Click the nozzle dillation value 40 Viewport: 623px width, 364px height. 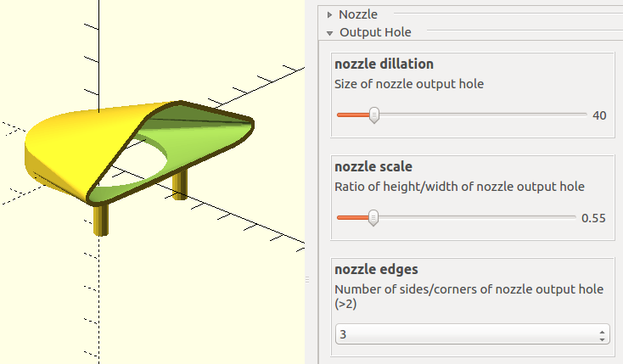pos(599,115)
